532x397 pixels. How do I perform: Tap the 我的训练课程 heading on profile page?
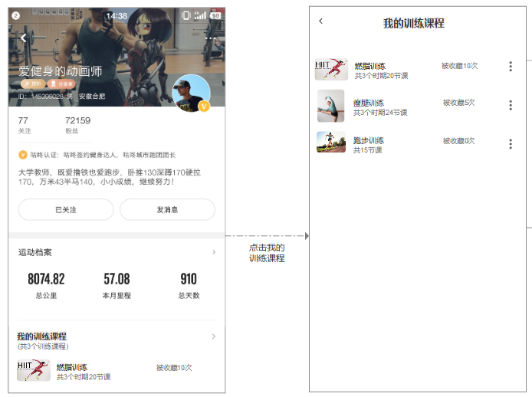click(41, 336)
